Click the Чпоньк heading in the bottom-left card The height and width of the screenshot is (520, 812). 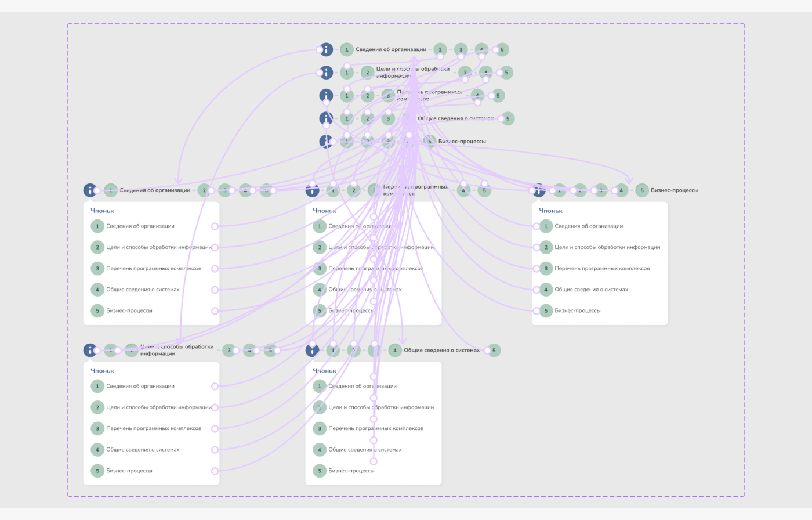tap(102, 371)
